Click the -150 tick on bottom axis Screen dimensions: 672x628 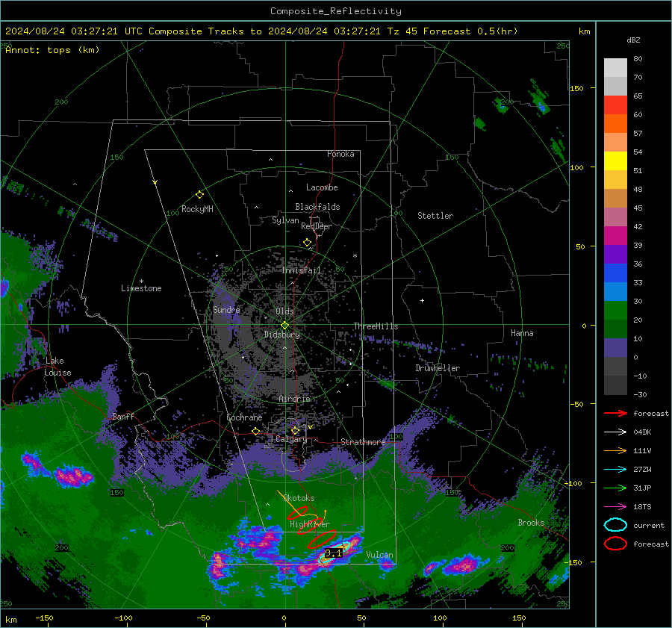click(x=44, y=618)
